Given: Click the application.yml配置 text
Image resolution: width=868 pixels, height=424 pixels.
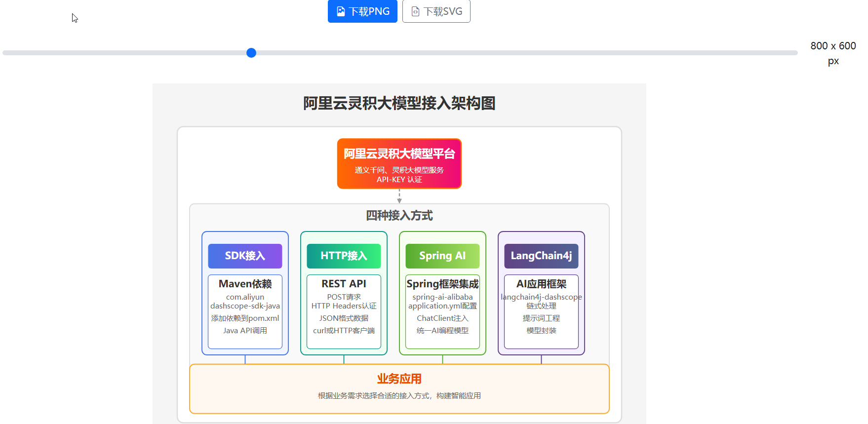Looking at the screenshot, I should click(442, 306).
